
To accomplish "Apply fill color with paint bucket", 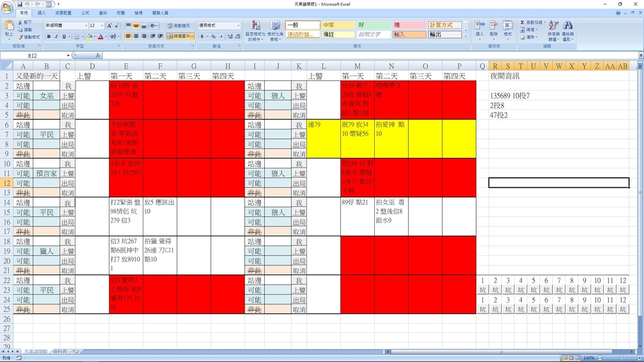I will [x=89, y=36].
